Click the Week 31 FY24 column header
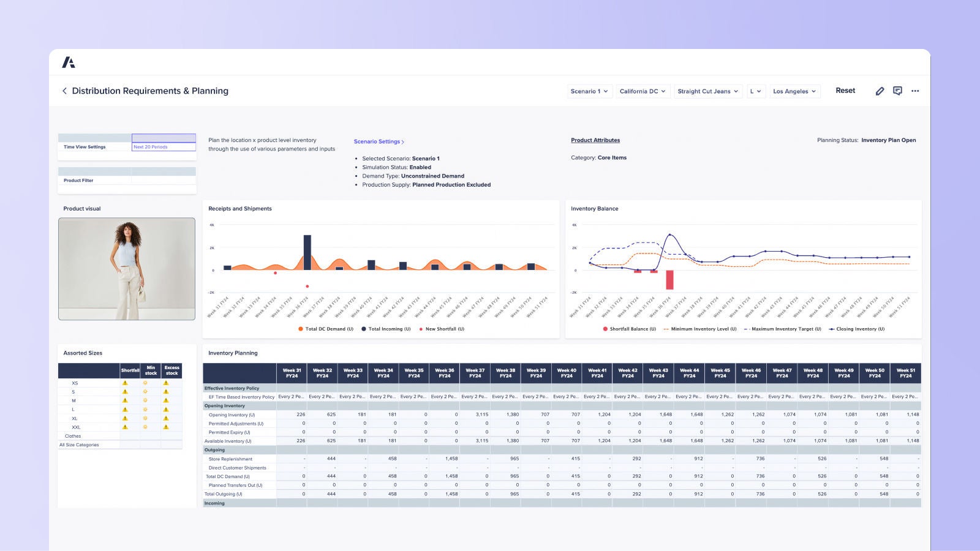 coord(292,373)
